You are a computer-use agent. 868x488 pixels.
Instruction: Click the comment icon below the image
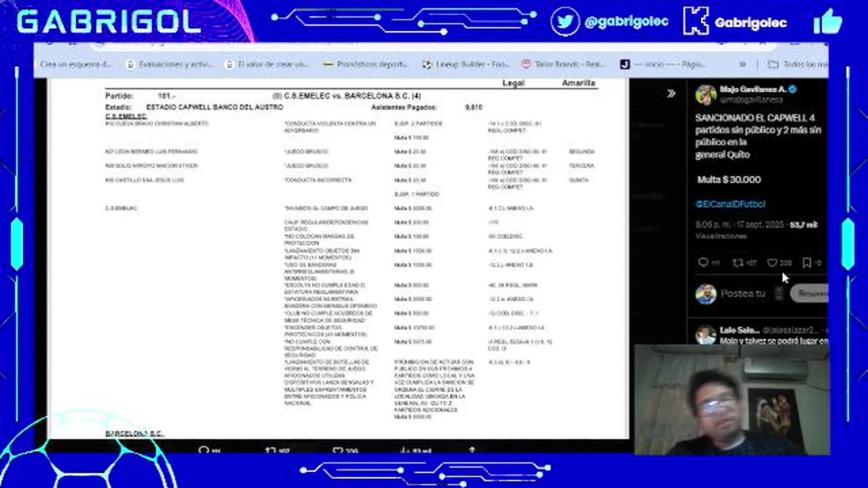[203, 450]
